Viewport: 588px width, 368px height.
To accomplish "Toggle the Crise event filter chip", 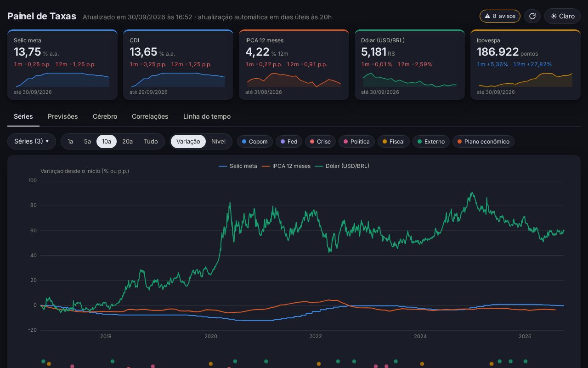I will (320, 141).
